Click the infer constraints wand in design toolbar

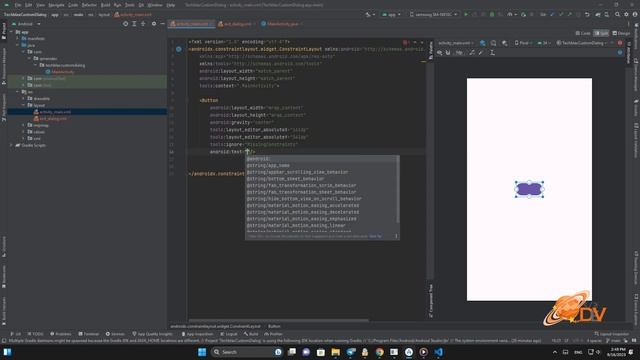[481, 53]
